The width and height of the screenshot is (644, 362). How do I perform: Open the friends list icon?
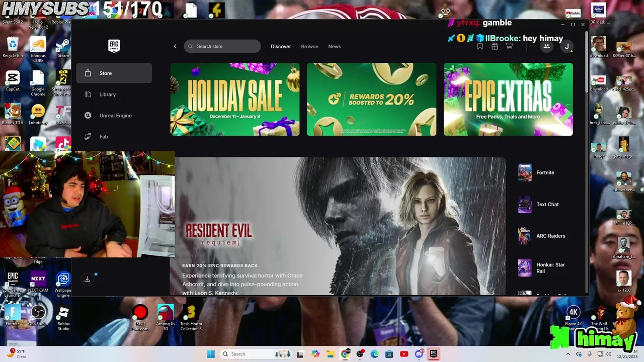pyautogui.click(x=546, y=46)
